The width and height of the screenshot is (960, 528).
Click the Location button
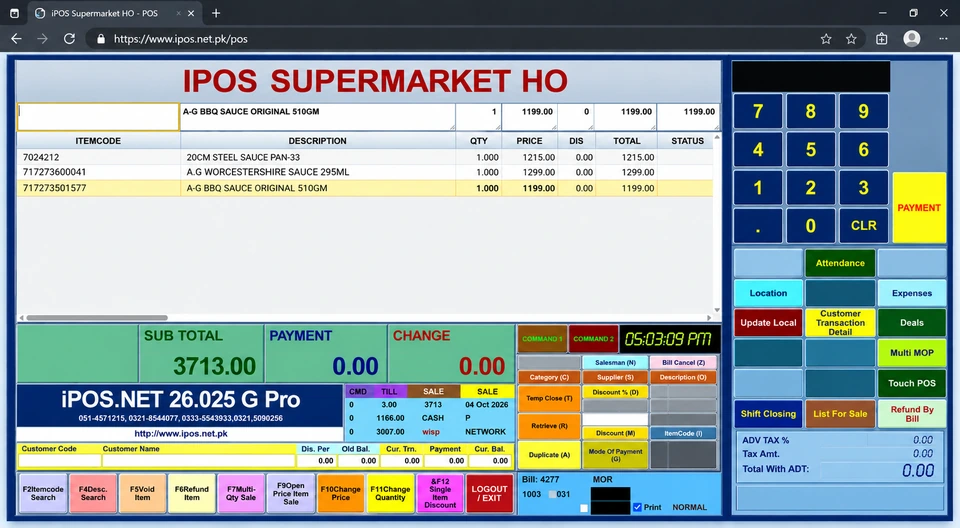click(768, 293)
